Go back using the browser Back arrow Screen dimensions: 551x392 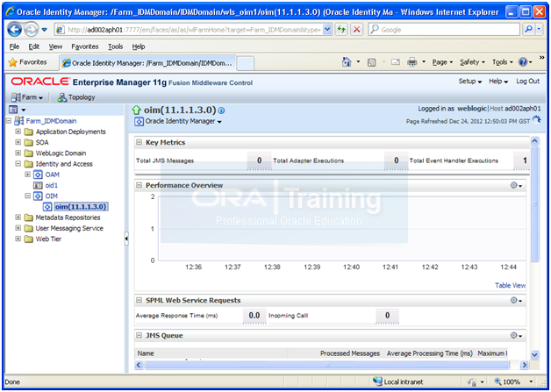tap(14, 30)
